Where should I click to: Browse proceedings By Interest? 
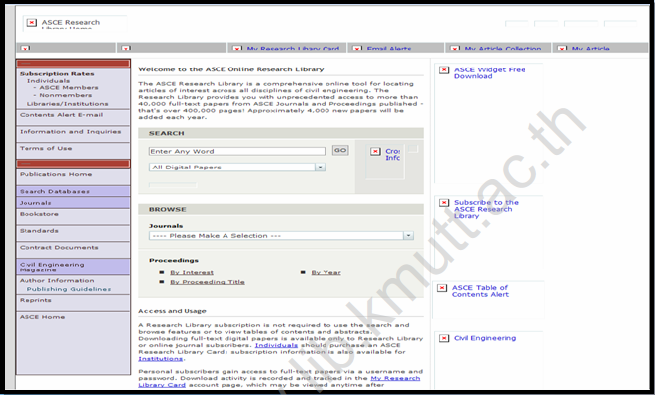point(192,272)
